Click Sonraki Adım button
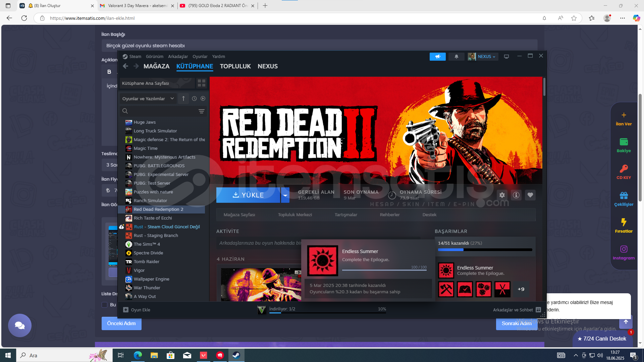The image size is (644, 362). click(x=517, y=323)
